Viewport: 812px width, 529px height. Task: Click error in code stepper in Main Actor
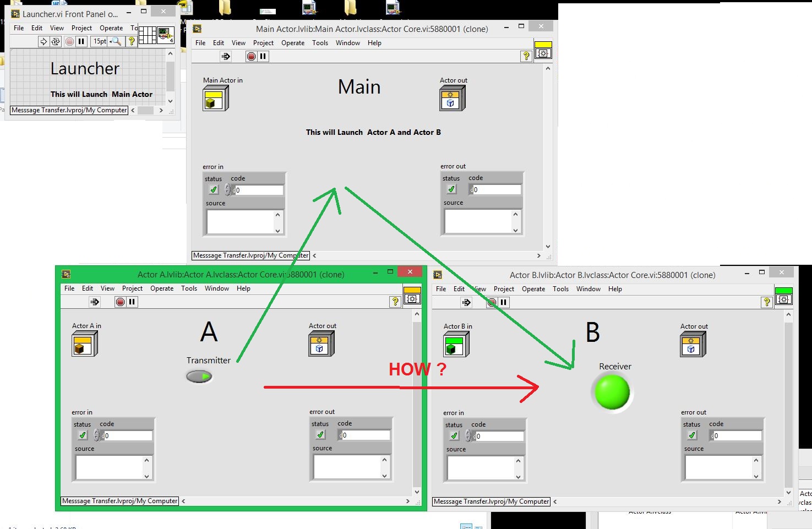tap(227, 190)
